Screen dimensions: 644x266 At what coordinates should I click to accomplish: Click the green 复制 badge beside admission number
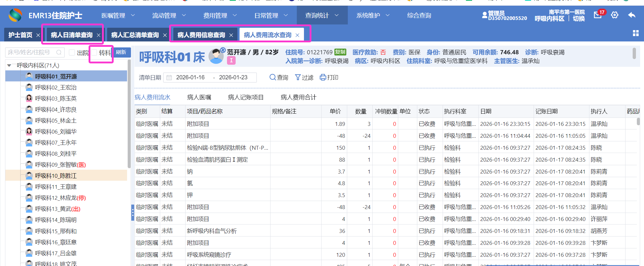point(340,52)
